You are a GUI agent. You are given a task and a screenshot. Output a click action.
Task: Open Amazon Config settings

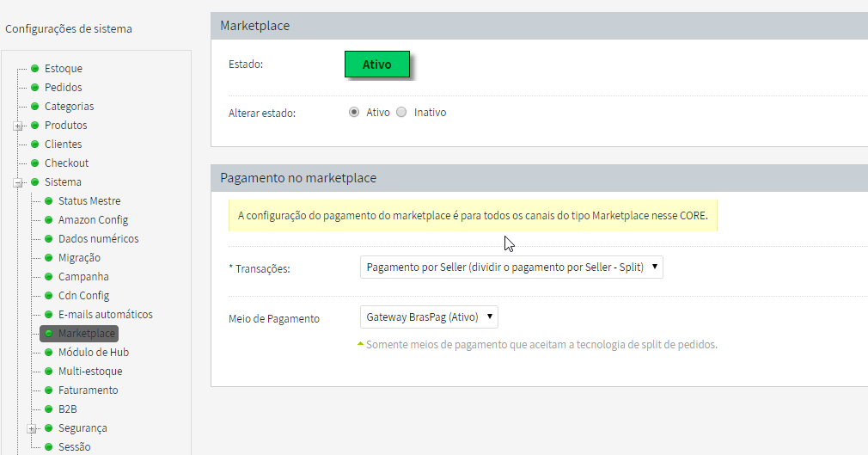point(93,220)
